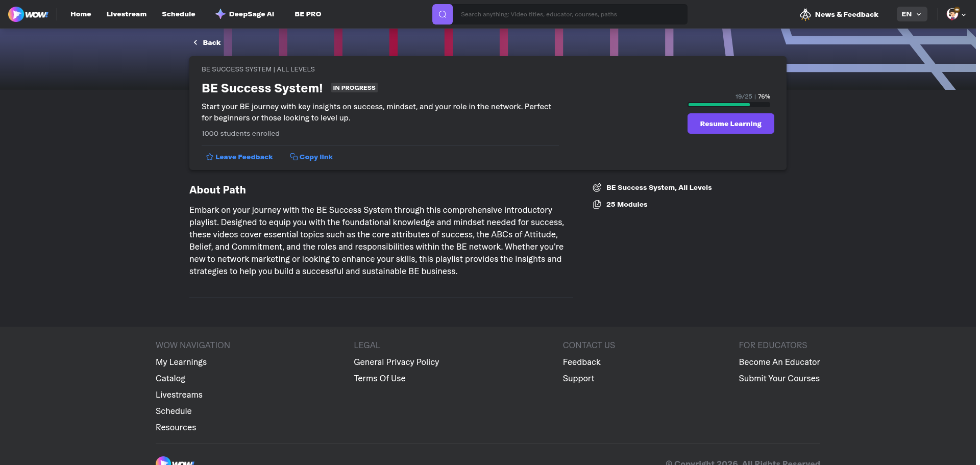Click the BE Success System, All Levels text
The image size is (980, 465).
[x=659, y=187]
